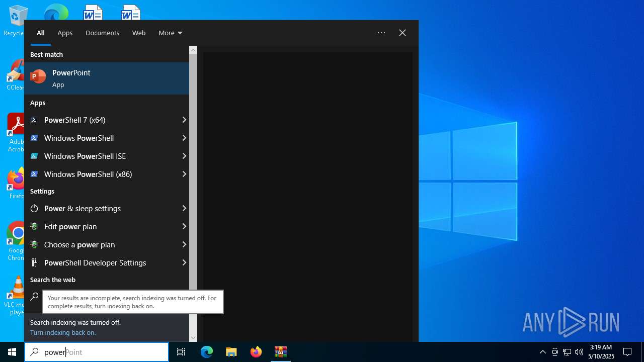Image resolution: width=644 pixels, height=362 pixels.
Task: Expand Windows PowerShell (x86) result chevron
Action: tap(184, 174)
